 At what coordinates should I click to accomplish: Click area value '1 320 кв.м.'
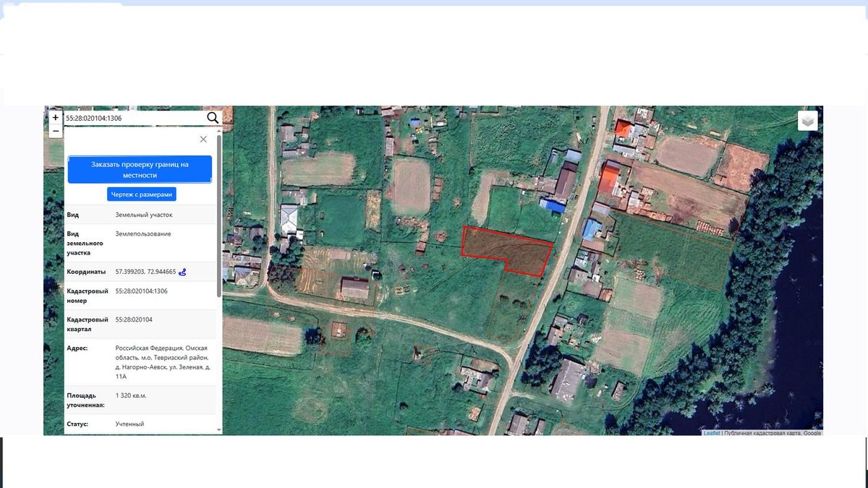pos(132,395)
